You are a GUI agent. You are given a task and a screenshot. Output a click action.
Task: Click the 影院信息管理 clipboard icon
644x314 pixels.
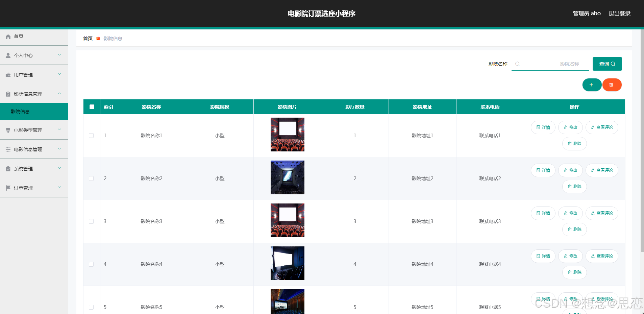coord(8,94)
